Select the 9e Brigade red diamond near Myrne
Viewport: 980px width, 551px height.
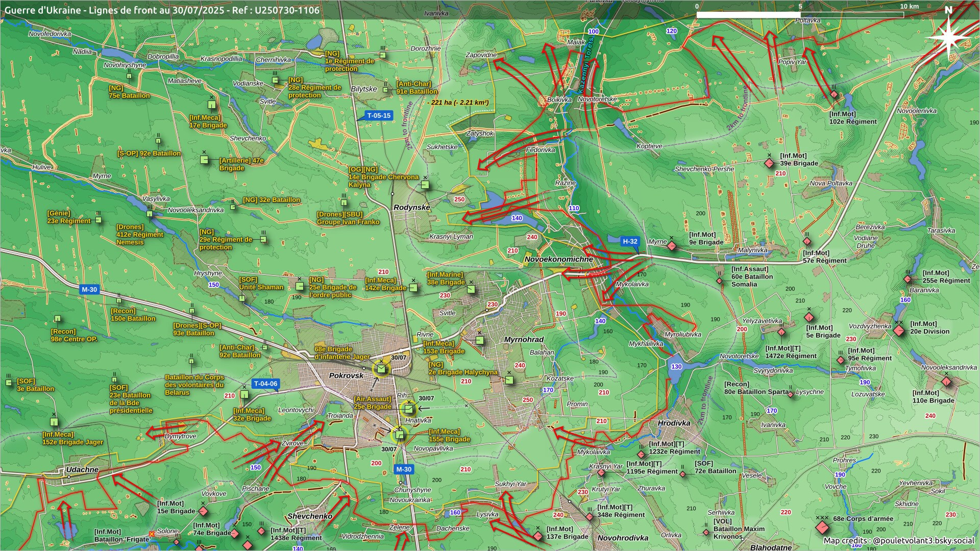(672, 246)
